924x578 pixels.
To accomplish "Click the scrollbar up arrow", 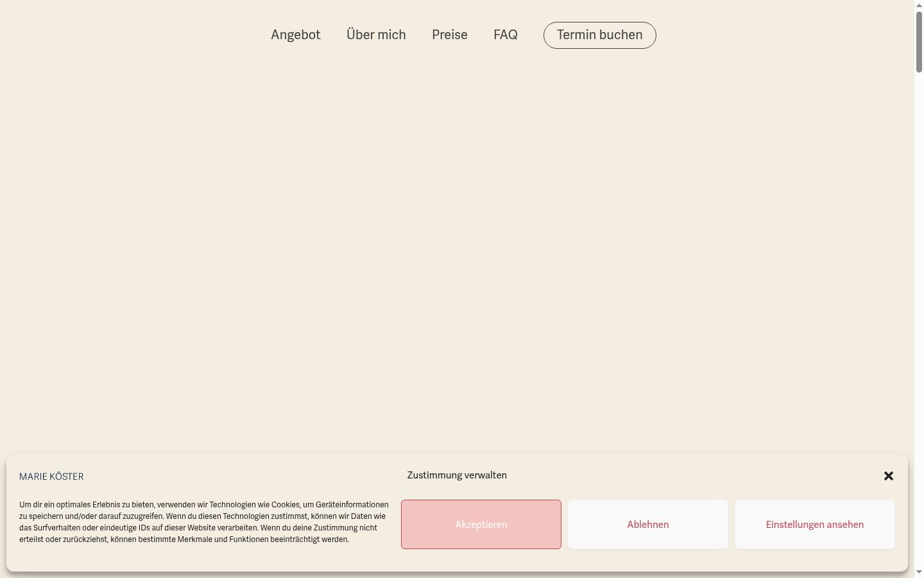I will click(x=919, y=5).
